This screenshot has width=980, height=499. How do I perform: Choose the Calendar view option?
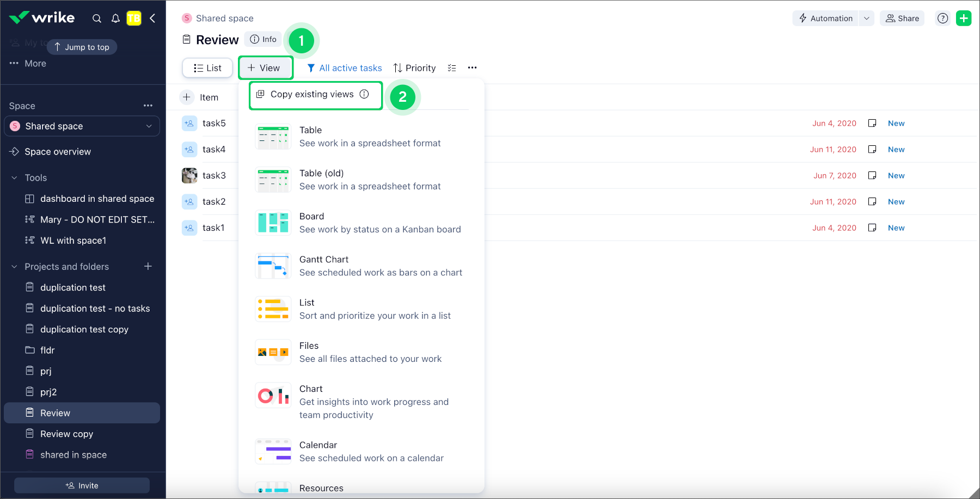(362, 452)
